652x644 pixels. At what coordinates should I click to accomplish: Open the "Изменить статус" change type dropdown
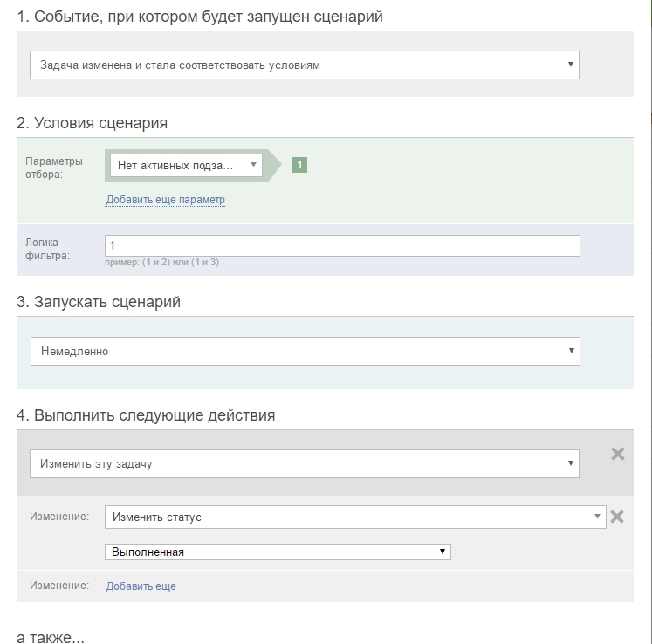click(x=354, y=517)
